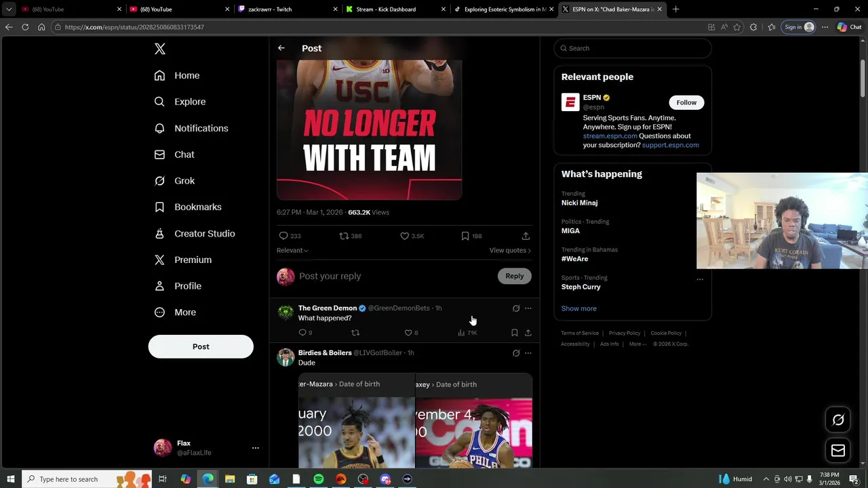Open Windows Start menu
The height and width of the screenshot is (488, 868).
[x=10, y=479]
